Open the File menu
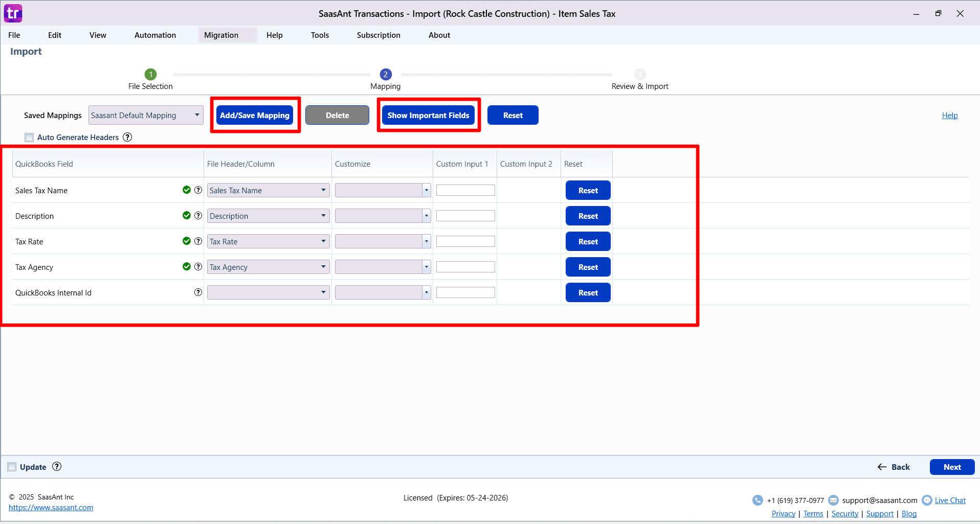980x524 pixels. click(x=14, y=35)
